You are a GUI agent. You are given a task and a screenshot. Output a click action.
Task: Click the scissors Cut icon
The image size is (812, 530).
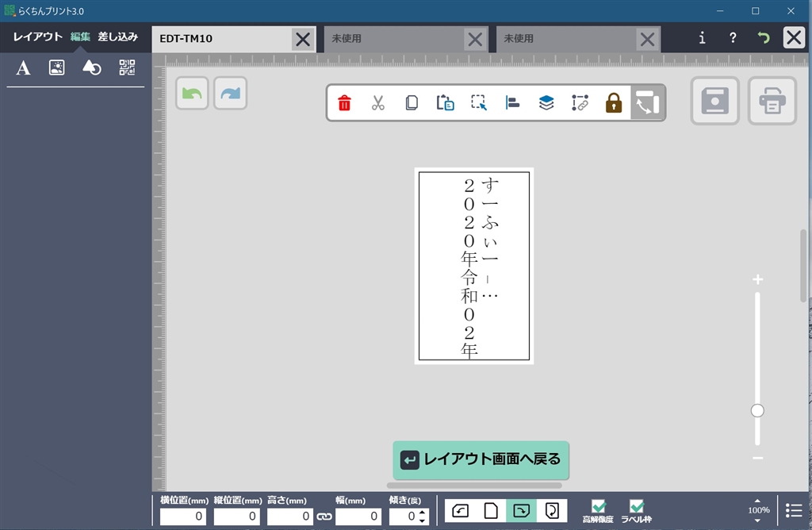378,102
